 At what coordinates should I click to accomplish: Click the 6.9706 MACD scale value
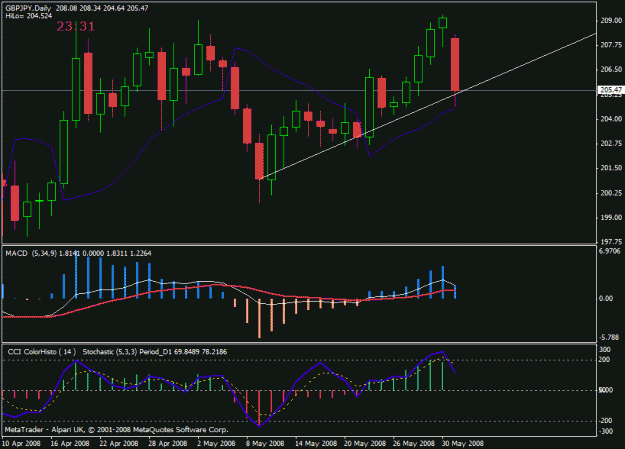(x=609, y=251)
